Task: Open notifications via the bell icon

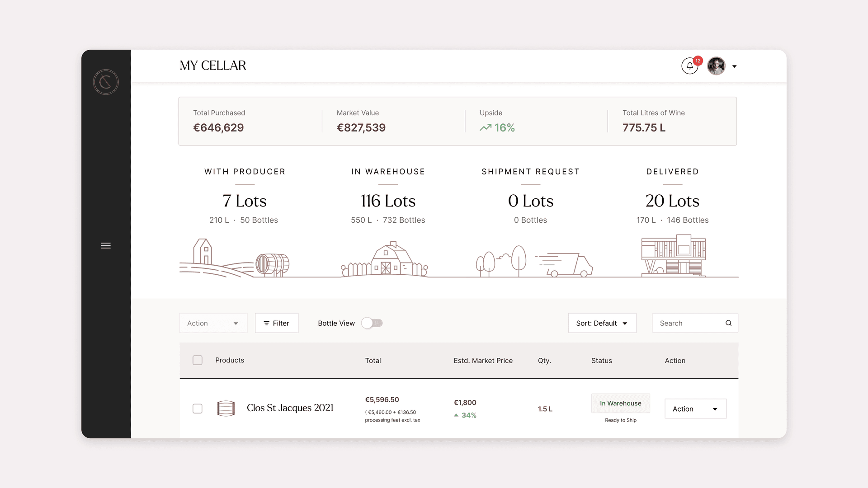Action: tap(690, 66)
